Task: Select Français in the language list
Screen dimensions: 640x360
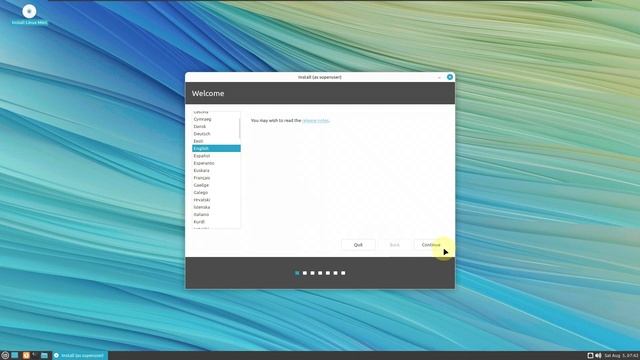Action: point(216,178)
